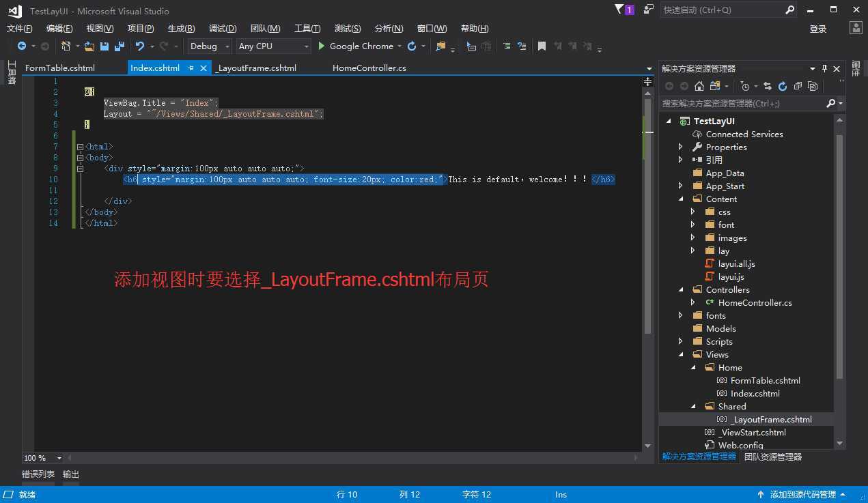The image size is (868, 503).
Task: Open pending changes filter in Solution Explorer
Action: click(x=745, y=86)
